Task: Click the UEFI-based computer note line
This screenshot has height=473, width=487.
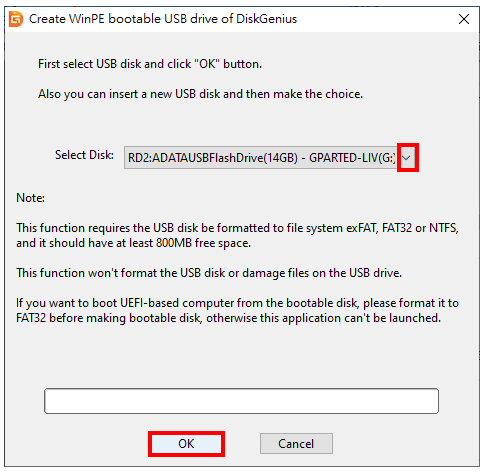Action: pyautogui.click(x=237, y=303)
